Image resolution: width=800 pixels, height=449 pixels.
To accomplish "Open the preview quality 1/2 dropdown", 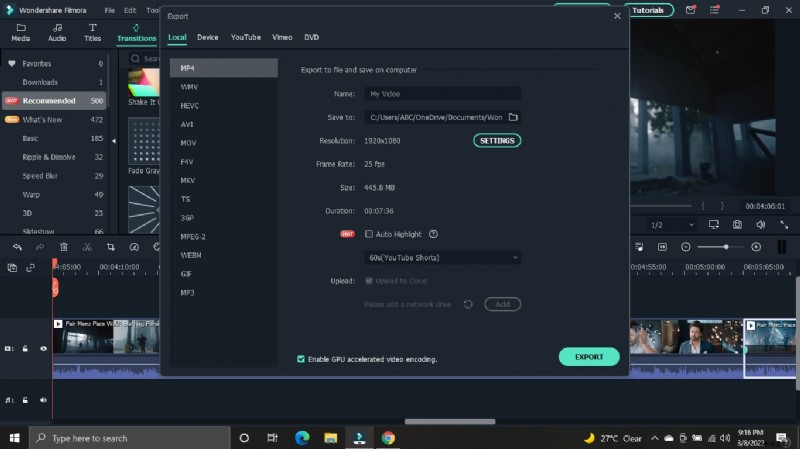I will (671, 224).
